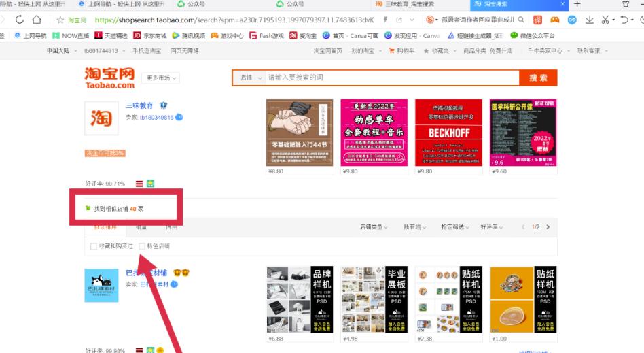Click the Taobao logo
Screen dimensions: 644x353
[109, 78]
